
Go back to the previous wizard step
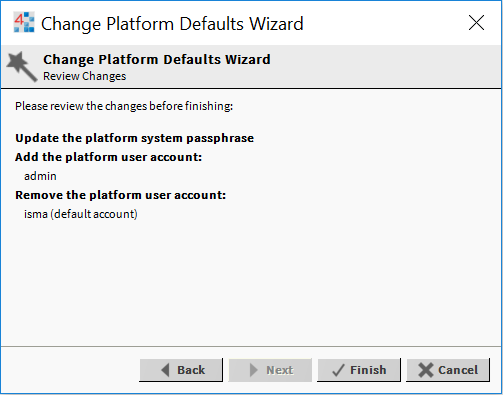(181, 370)
